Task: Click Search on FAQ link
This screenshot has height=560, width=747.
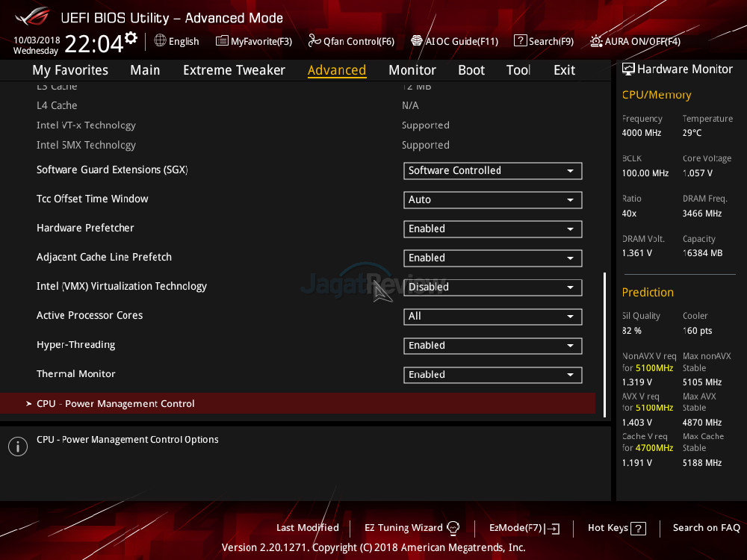Action: coord(706,528)
